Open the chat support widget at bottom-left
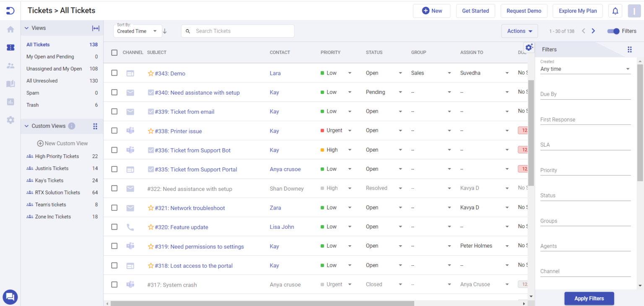 click(x=10, y=297)
